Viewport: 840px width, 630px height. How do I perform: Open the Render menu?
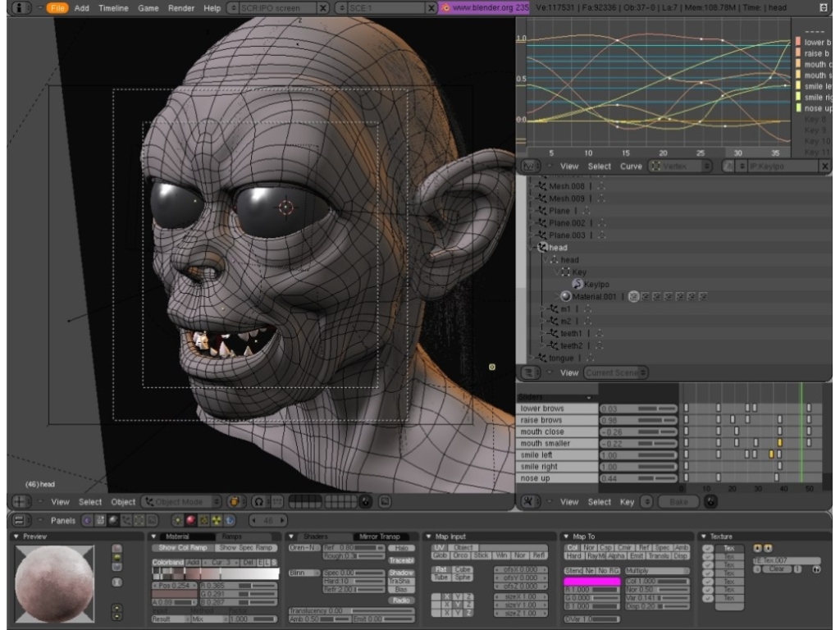tap(180, 7)
